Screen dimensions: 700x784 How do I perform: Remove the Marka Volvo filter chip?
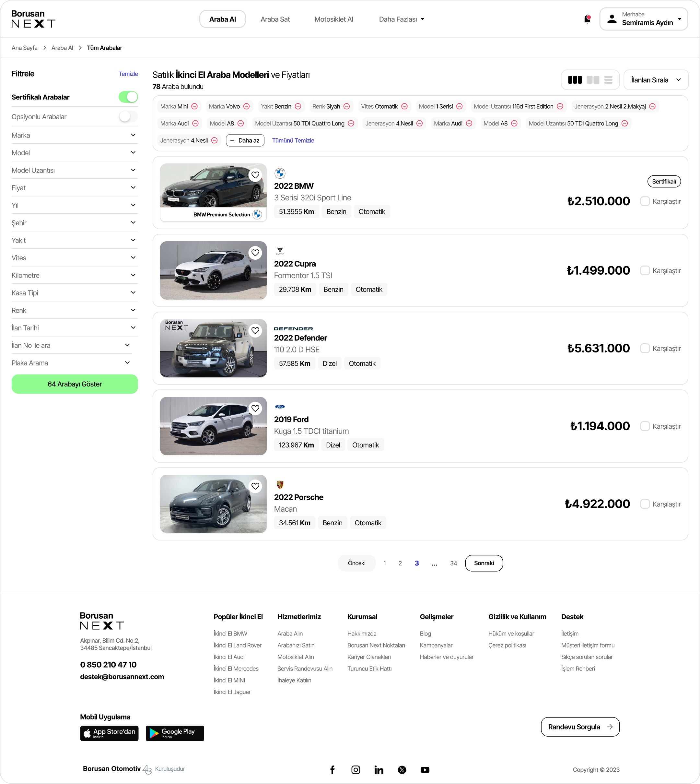(247, 106)
